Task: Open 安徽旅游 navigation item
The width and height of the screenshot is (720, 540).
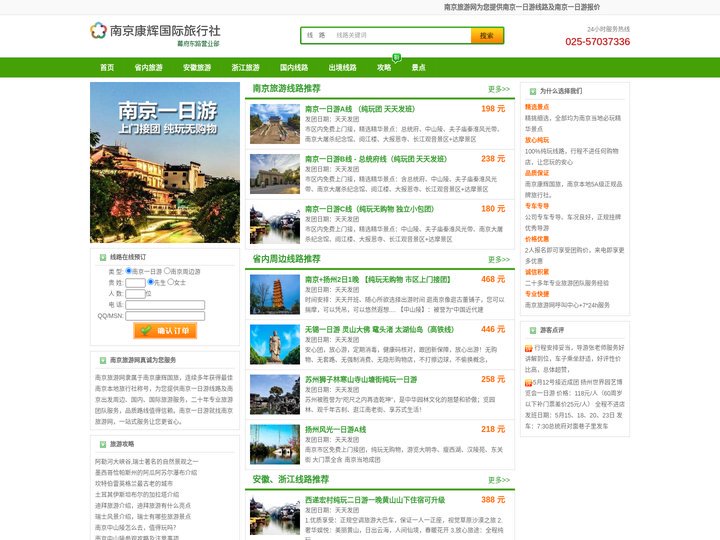Action: [197, 68]
